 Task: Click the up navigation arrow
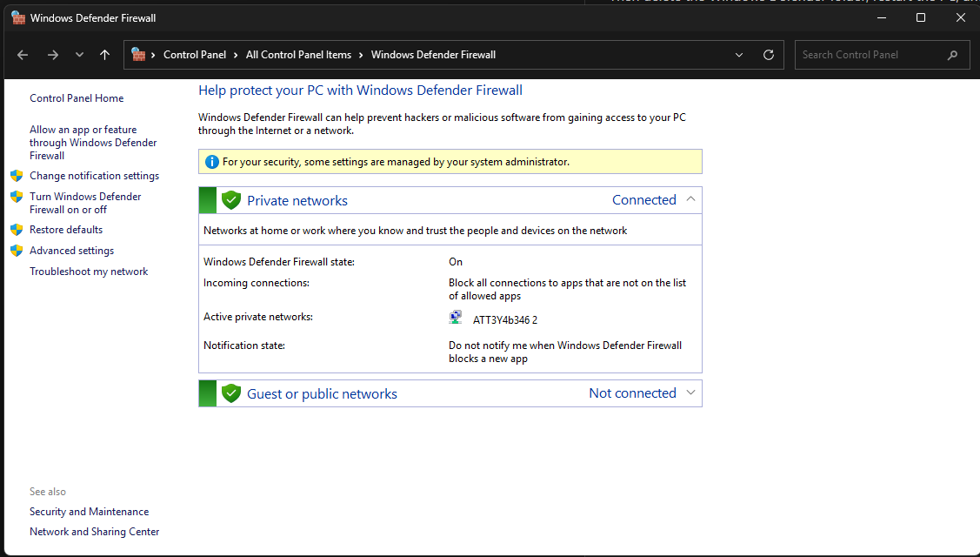(x=104, y=54)
